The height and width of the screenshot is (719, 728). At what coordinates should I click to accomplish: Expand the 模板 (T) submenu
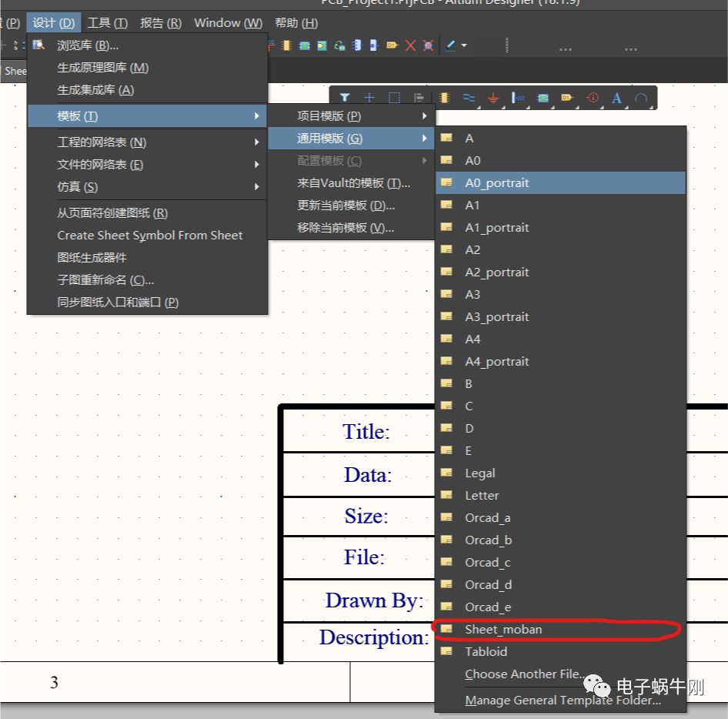[x=148, y=116]
